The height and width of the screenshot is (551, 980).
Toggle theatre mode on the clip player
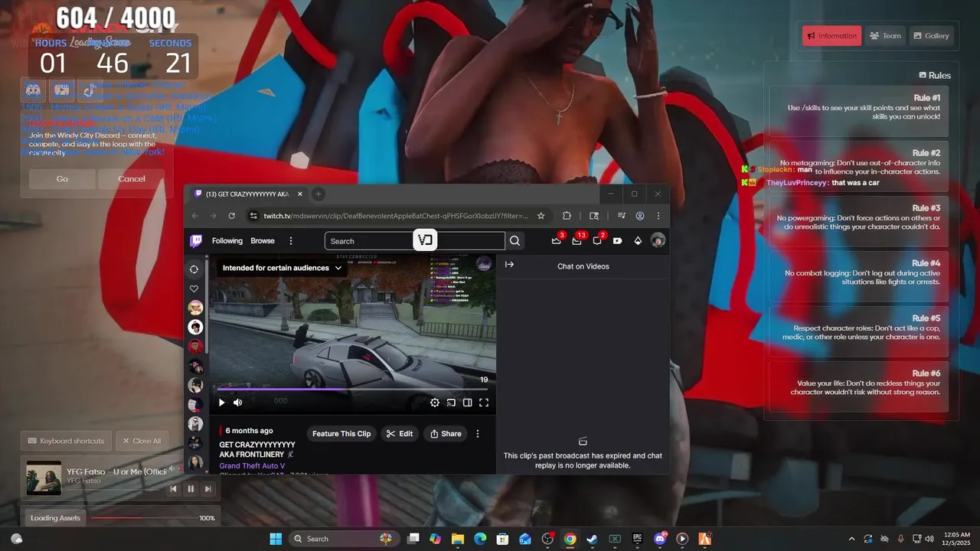pyautogui.click(x=467, y=403)
